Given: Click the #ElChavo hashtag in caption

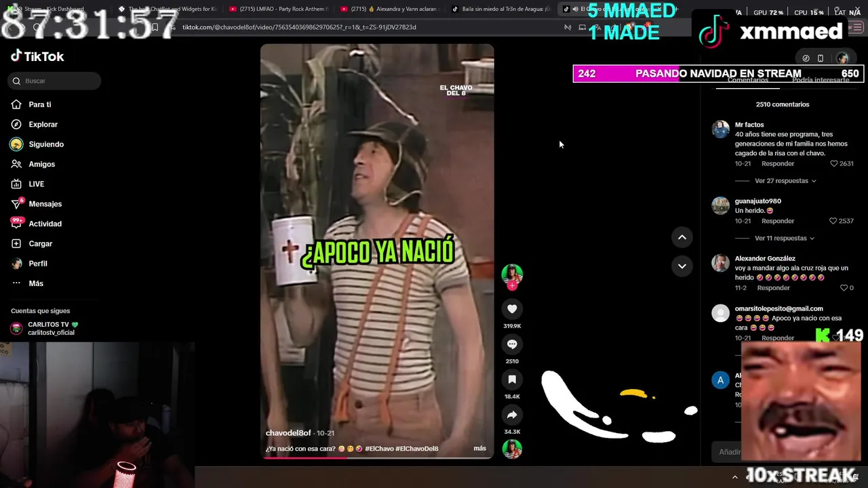Looking at the screenshot, I should click(x=379, y=449).
